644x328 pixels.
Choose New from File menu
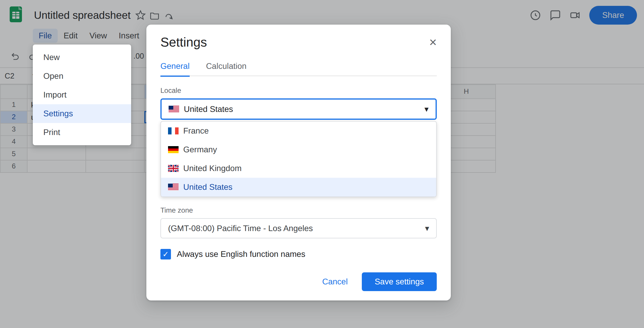[x=82, y=57]
